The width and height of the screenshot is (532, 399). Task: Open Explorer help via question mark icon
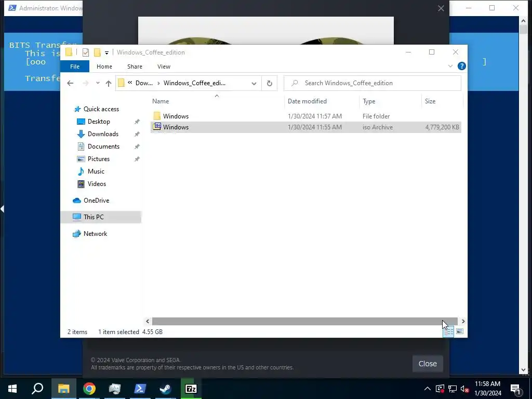coord(461,66)
